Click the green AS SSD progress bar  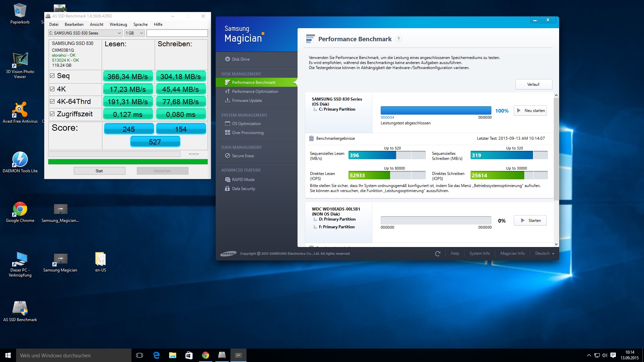[128, 162]
